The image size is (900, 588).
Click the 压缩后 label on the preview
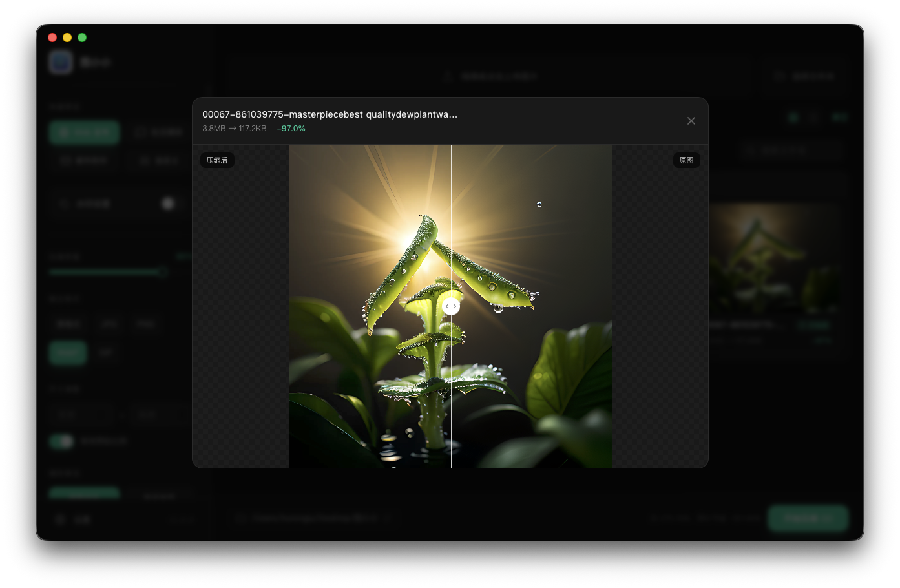point(217,160)
